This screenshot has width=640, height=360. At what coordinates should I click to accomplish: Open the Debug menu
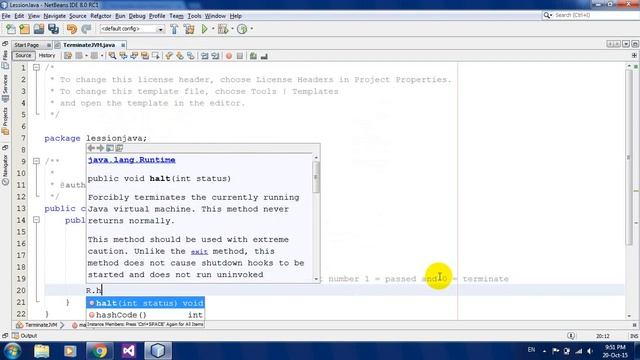point(137,16)
